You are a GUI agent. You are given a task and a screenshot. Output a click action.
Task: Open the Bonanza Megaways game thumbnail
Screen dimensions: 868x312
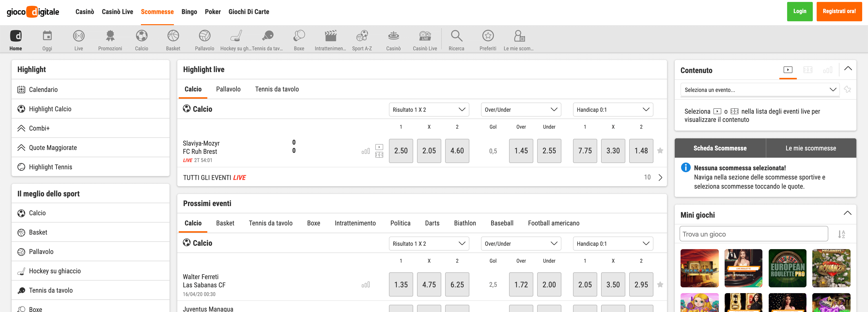pyautogui.click(x=831, y=268)
